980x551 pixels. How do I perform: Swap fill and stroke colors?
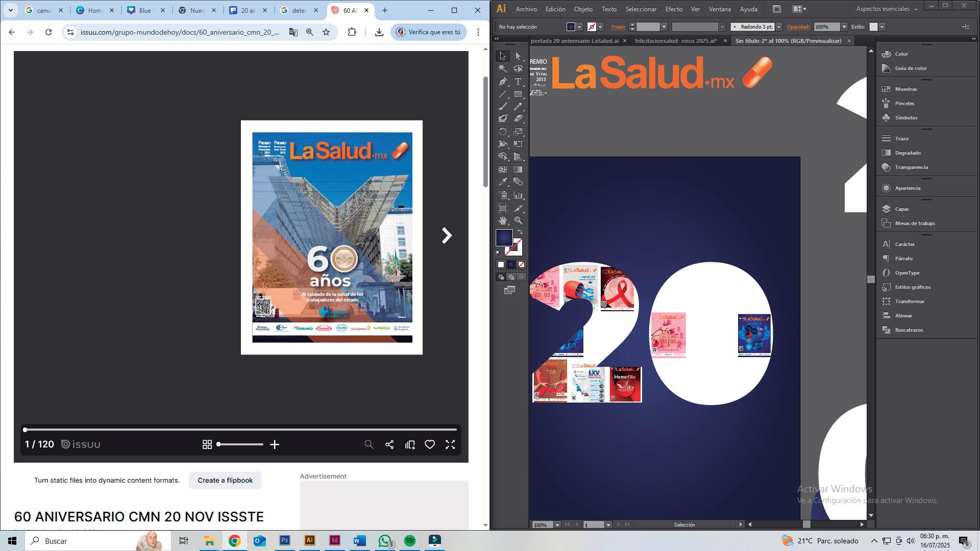(x=520, y=232)
